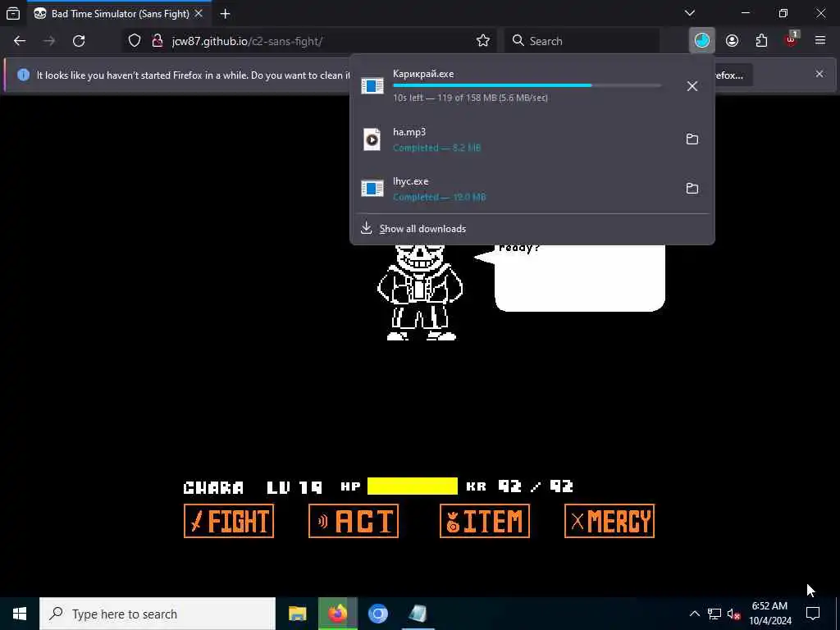Click the Sans character sprite
Image resolution: width=840 pixels, height=630 pixels.
tap(420, 293)
